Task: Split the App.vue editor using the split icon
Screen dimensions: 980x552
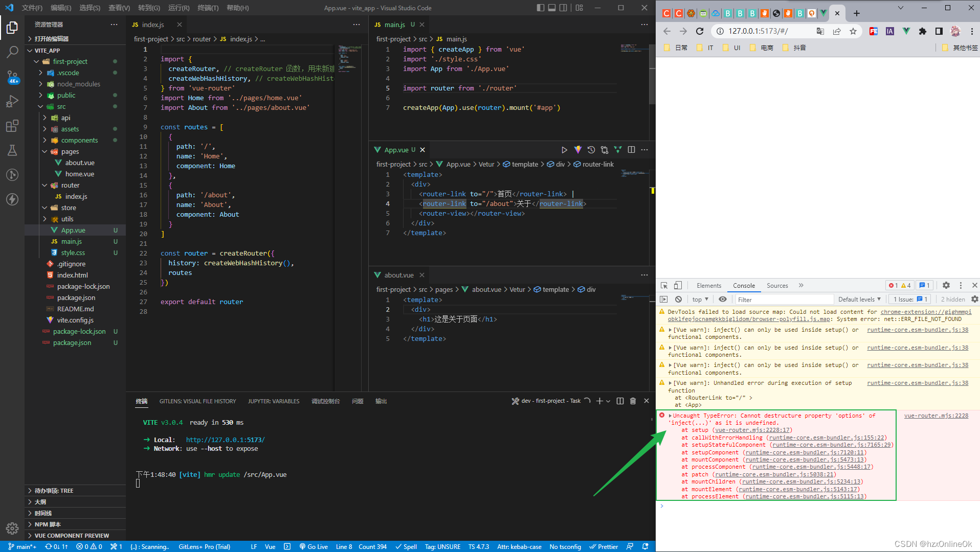Action: [631, 149]
